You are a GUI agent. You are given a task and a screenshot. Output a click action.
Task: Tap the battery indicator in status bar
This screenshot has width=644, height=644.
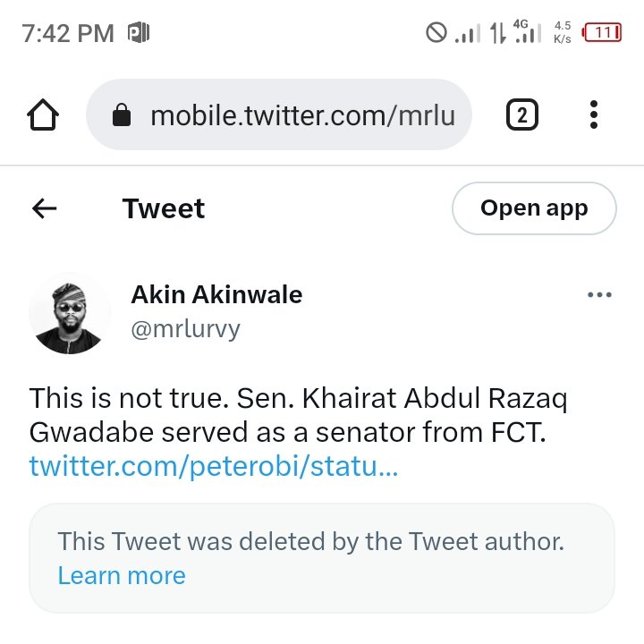pyautogui.click(x=602, y=33)
